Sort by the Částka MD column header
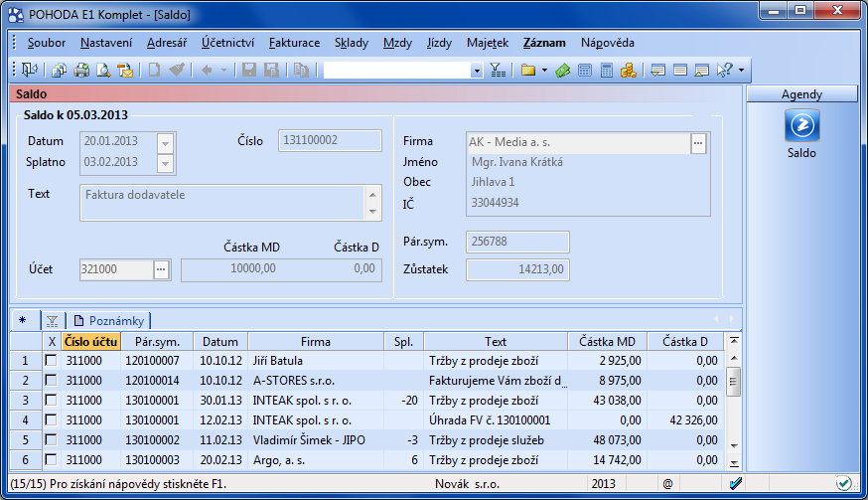Image resolution: width=868 pixels, height=500 pixels. click(x=606, y=342)
